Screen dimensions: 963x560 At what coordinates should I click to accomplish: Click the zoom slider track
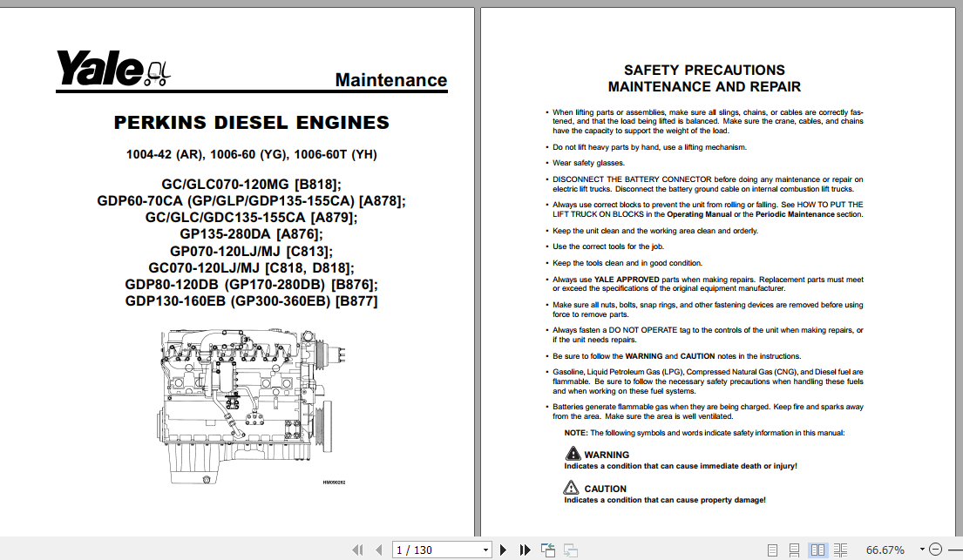tap(956, 550)
